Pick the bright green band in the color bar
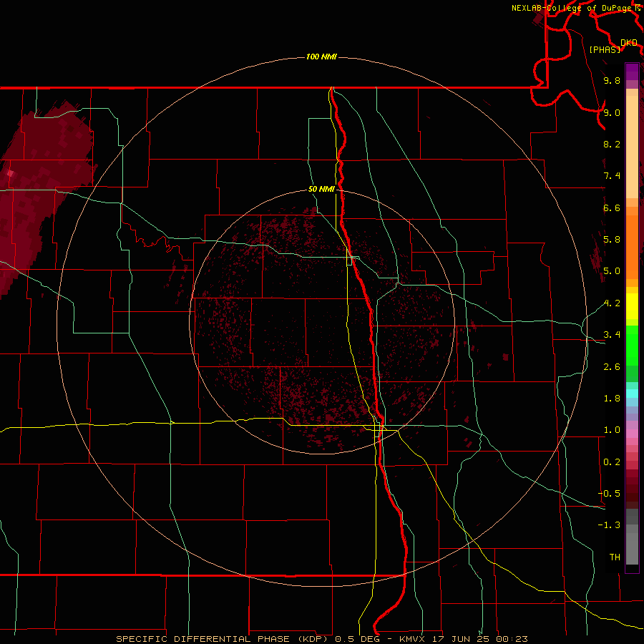The width and height of the screenshot is (644, 644). point(632,346)
